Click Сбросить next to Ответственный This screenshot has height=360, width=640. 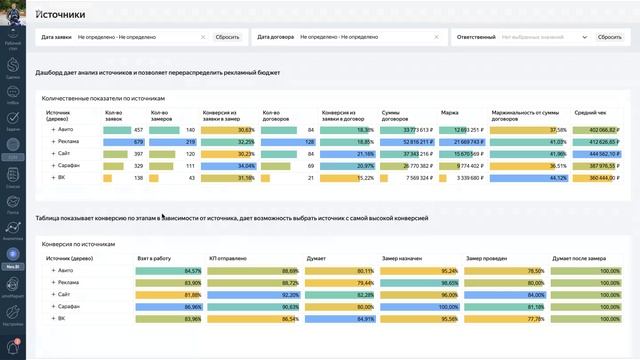(x=609, y=37)
